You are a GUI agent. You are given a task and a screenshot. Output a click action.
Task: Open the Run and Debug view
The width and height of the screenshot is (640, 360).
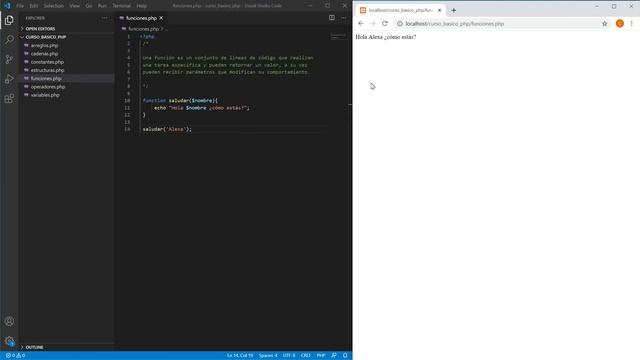tap(9, 79)
